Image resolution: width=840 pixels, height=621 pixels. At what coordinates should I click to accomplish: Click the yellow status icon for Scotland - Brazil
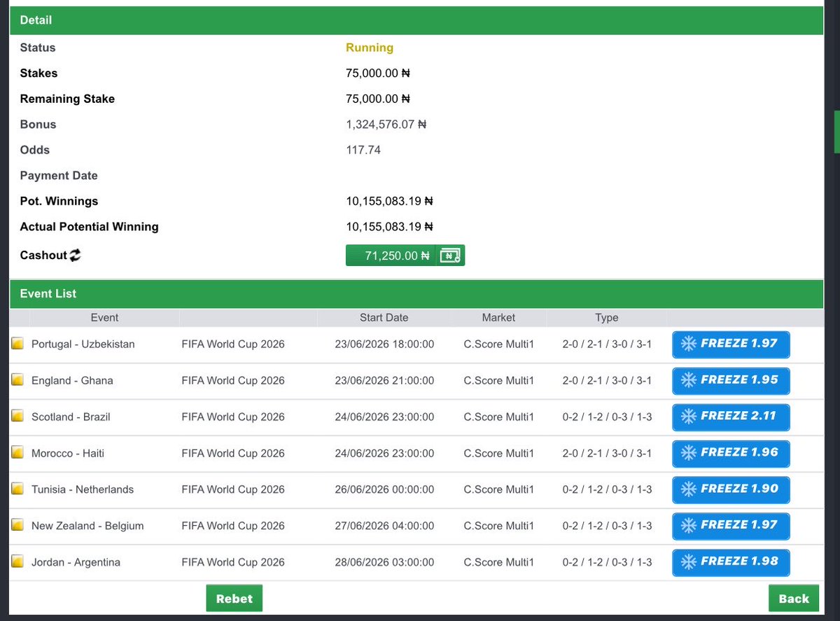[17, 417]
